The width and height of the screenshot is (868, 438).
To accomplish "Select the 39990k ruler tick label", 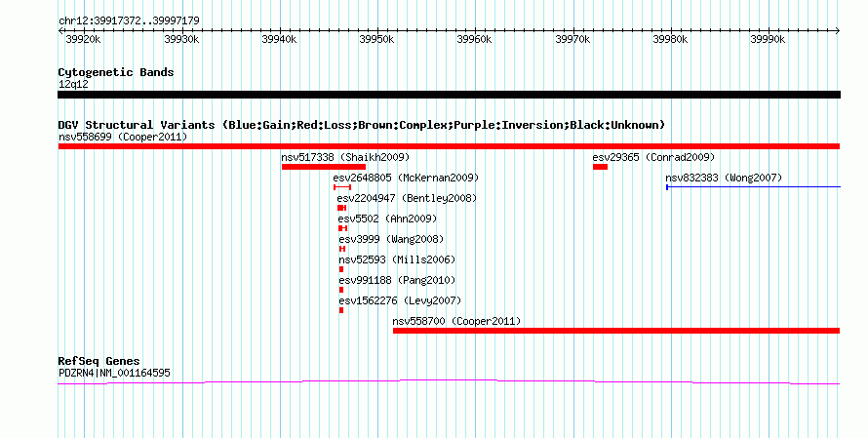I will (768, 39).
